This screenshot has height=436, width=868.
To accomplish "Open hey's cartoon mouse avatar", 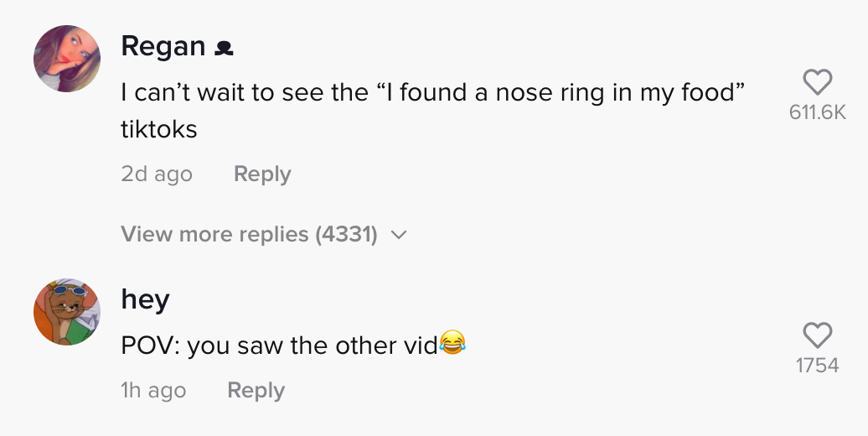I will tap(67, 312).
